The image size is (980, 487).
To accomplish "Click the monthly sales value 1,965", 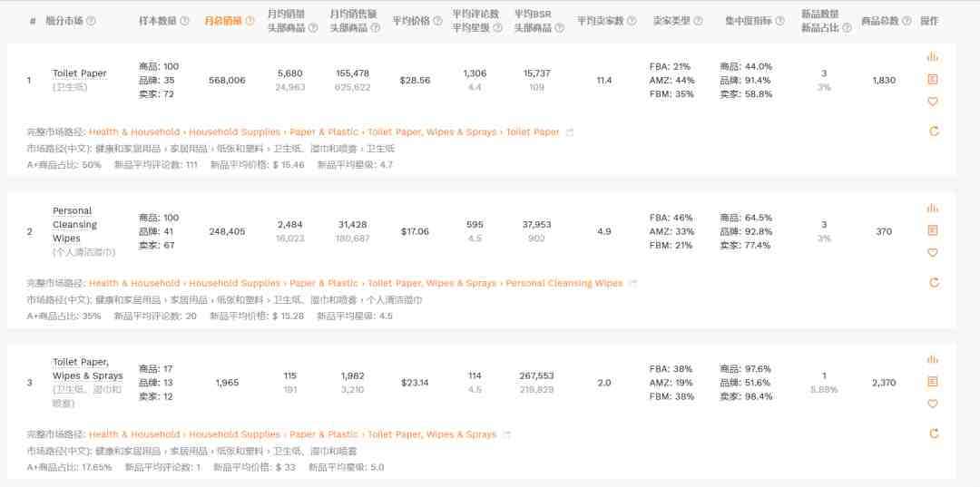I will pyautogui.click(x=227, y=382).
